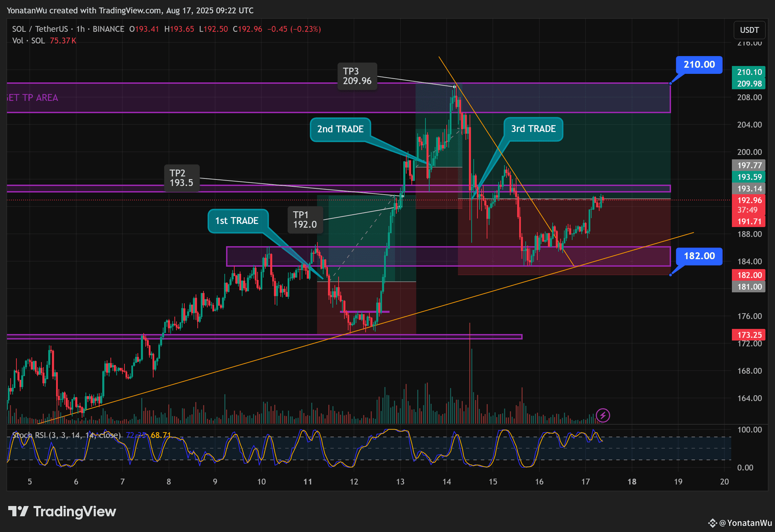Viewport: 775px width, 532px height.
Task: Click the Stoch RSI 100.00 scale value
Action: click(749, 430)
